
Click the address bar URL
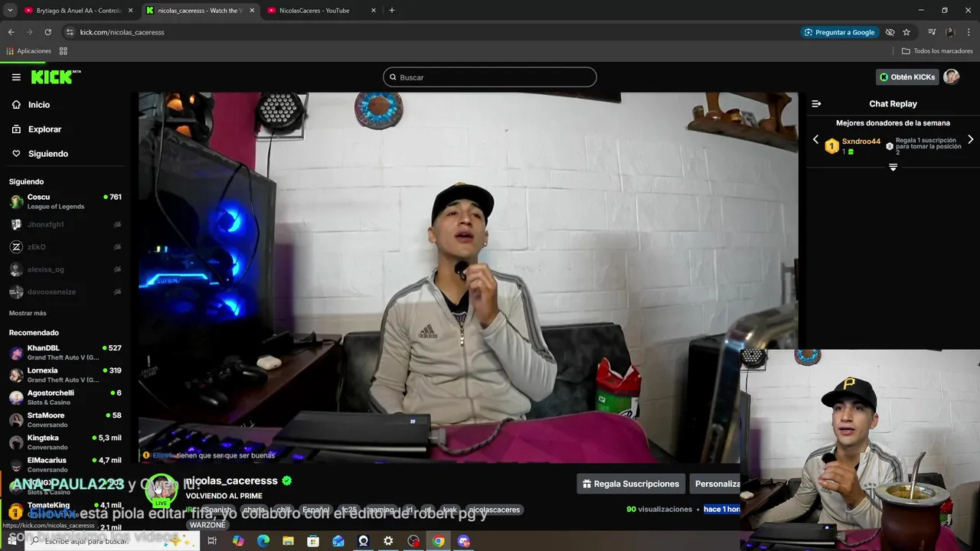point(122,32)
